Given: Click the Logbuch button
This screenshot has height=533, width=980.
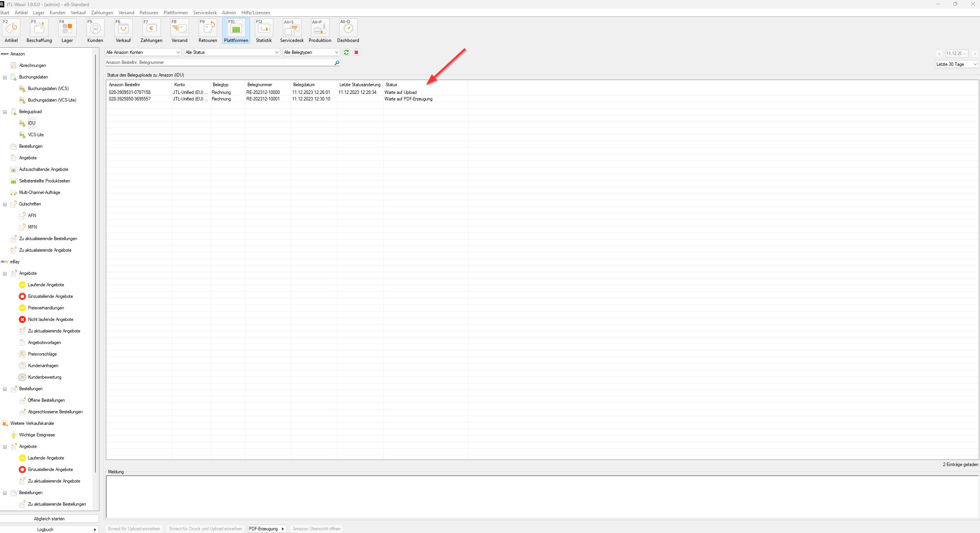Looking at the screenshot, I should point(49,530).
